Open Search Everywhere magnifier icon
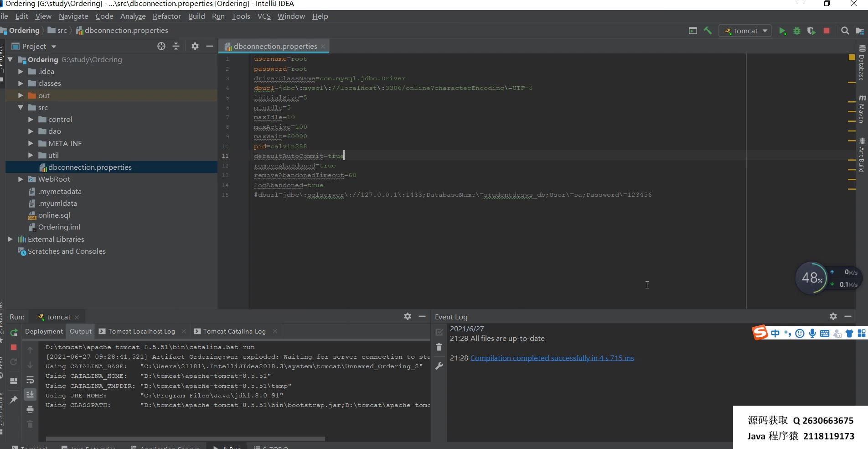The width and height of the screenshot is (868, 449). pos(845,31)
